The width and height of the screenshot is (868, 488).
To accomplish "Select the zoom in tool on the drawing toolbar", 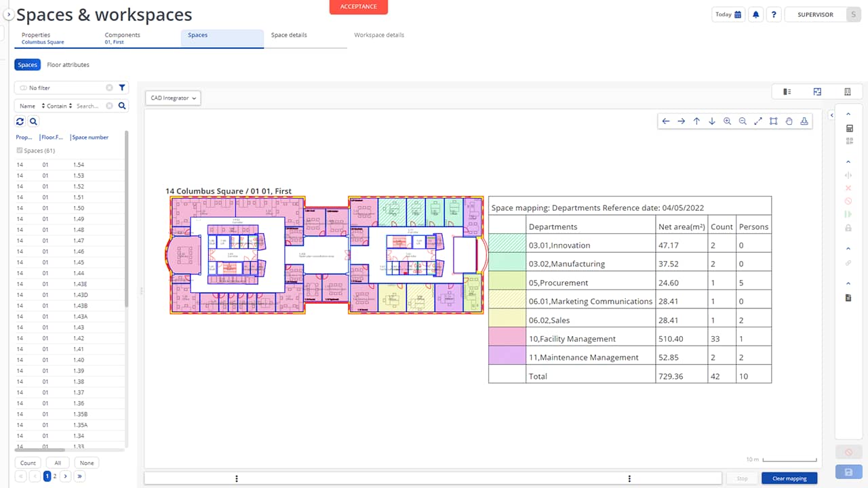I will pyautogui.click(x=727, y=121).
